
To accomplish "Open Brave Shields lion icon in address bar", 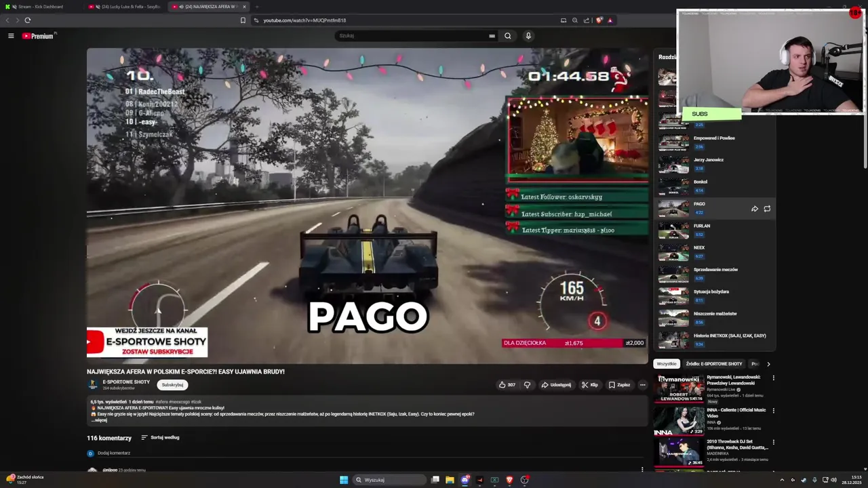I will pos(599,20).
